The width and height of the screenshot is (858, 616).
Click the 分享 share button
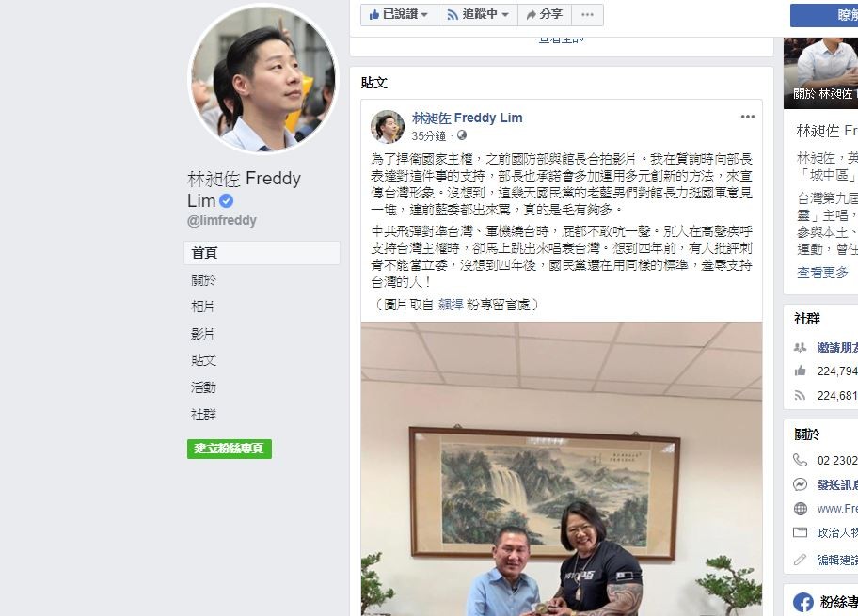click(545, 15)
